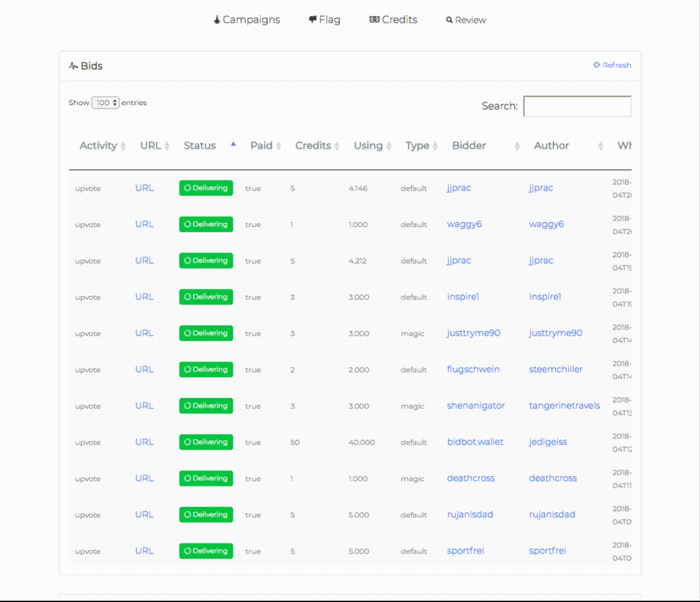Viewport: 700px width, 602px height.
Task: Click Delivering badge in sportfrei row
Action: click(206, 551)
